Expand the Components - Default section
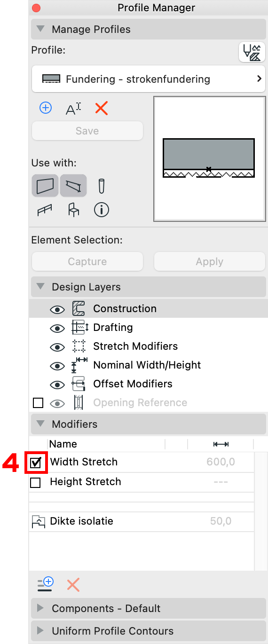Viewport: 268px width, 644px height. 148,608
